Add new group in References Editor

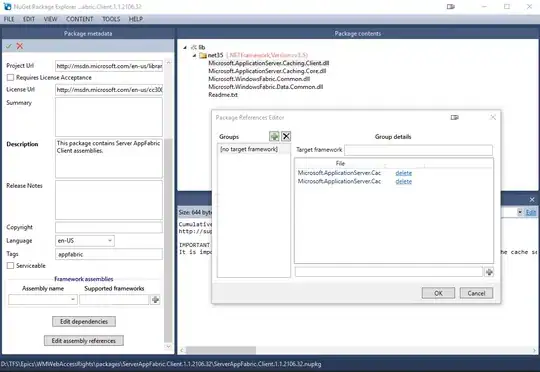[274, 136]
